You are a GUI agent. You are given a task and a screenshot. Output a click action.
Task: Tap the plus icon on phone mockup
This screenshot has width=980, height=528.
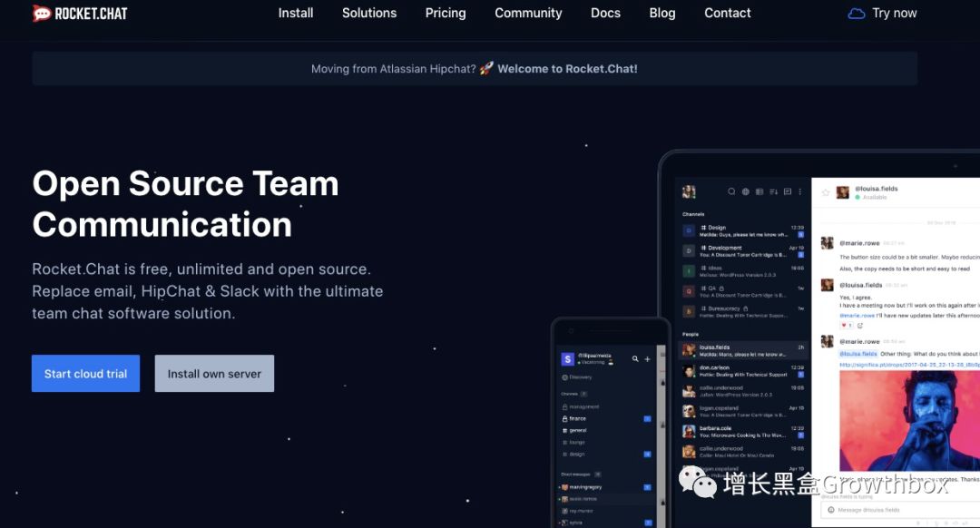tap(647, 359)
